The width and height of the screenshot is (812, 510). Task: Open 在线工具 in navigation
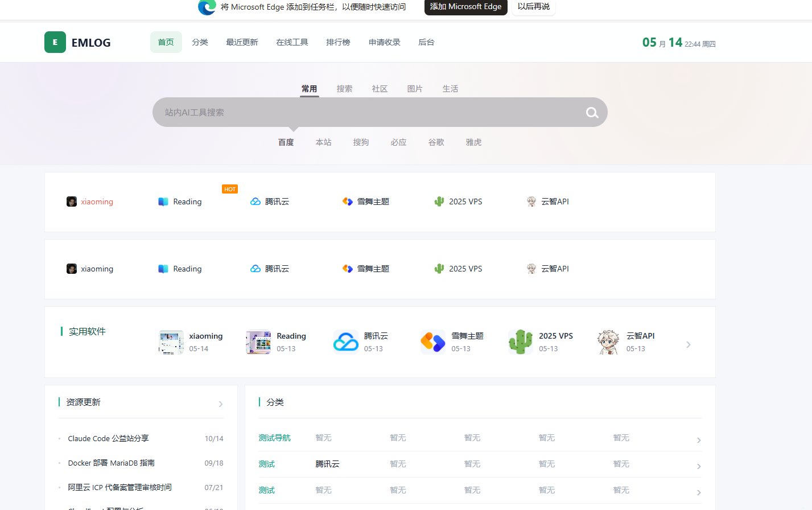click(x=292, y=42)
